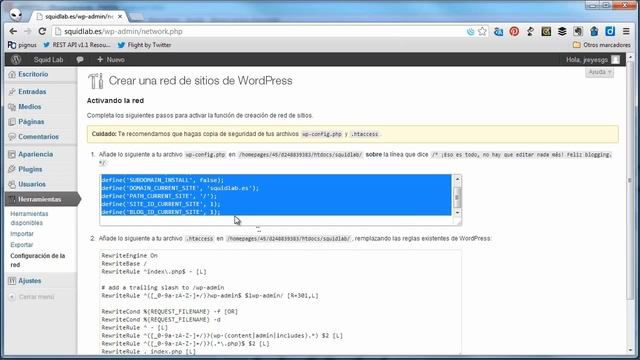Viewport: 640px width, 360px height.
Task: Open the Exportar submenu link
Action: (22, 245)
